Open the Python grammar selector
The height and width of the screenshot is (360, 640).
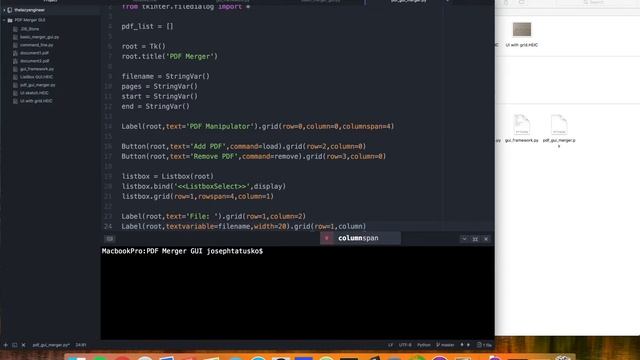coord(424,345)
